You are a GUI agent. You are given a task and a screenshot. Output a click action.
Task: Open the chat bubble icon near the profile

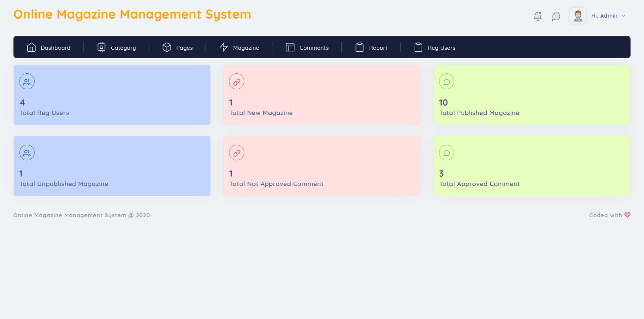556,16
